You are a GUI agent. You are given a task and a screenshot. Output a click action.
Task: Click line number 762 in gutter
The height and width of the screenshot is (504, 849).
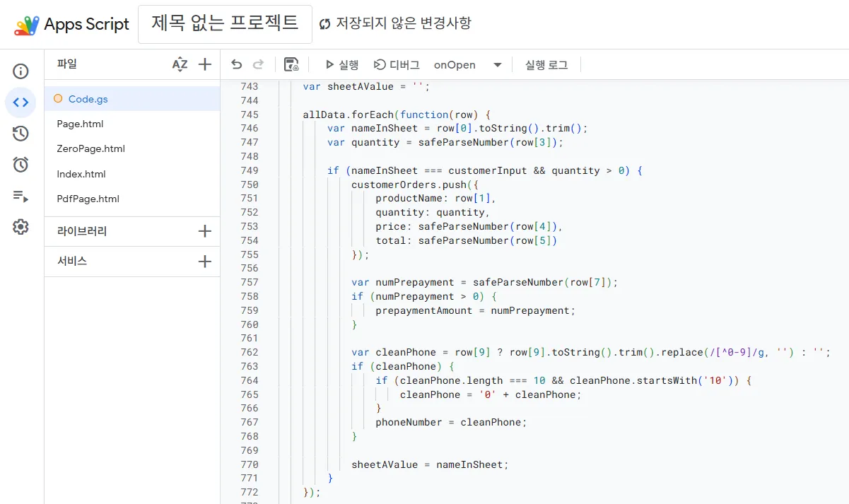(250, 352)
